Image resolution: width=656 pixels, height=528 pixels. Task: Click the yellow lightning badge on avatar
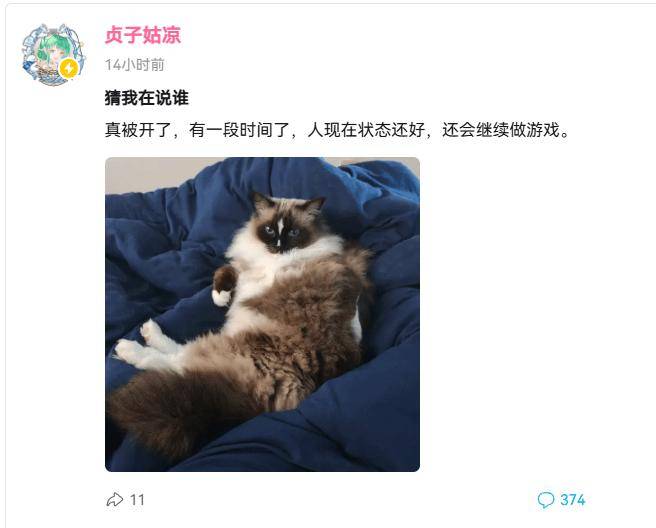(x=69, y=69)
